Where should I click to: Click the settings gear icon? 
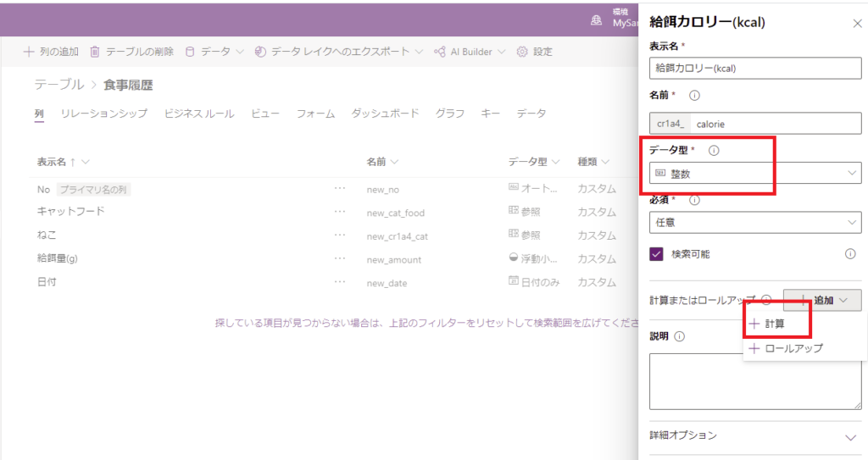click(x=522, y=52)
